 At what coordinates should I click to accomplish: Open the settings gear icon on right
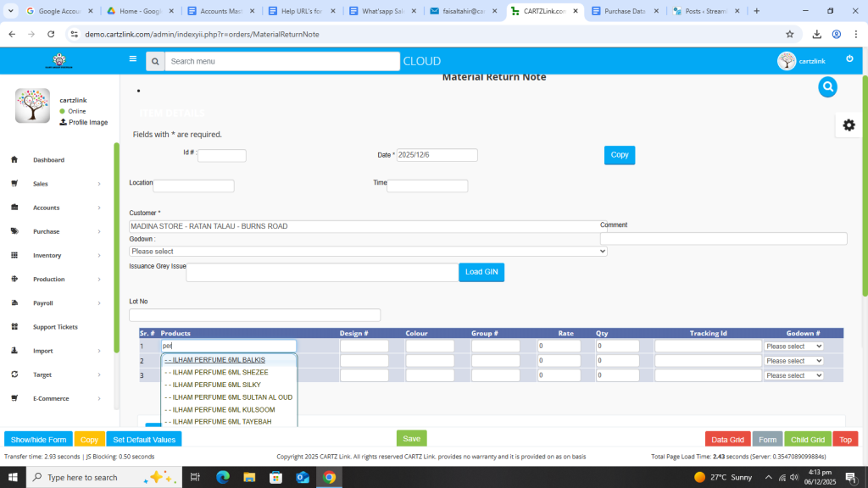(x=849, y=125)
